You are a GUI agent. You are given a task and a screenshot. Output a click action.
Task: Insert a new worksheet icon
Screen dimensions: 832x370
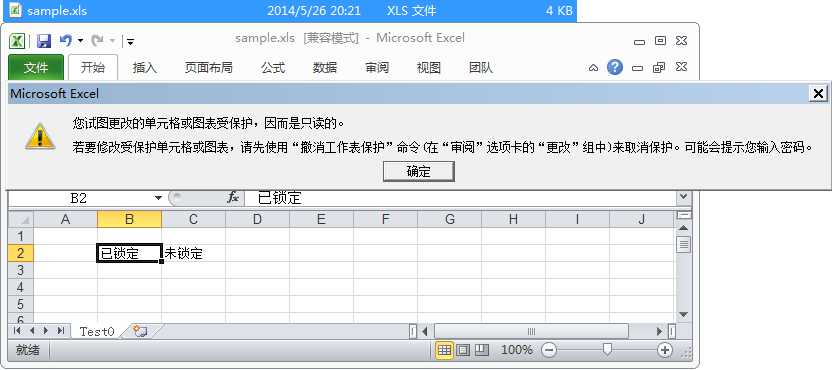click(141, 331)
